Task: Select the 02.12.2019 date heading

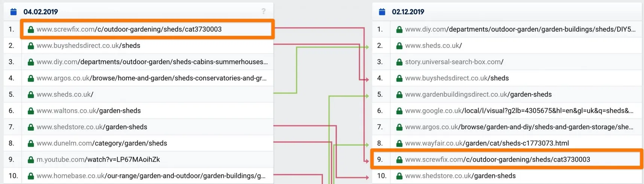Action: click(408, 12)
